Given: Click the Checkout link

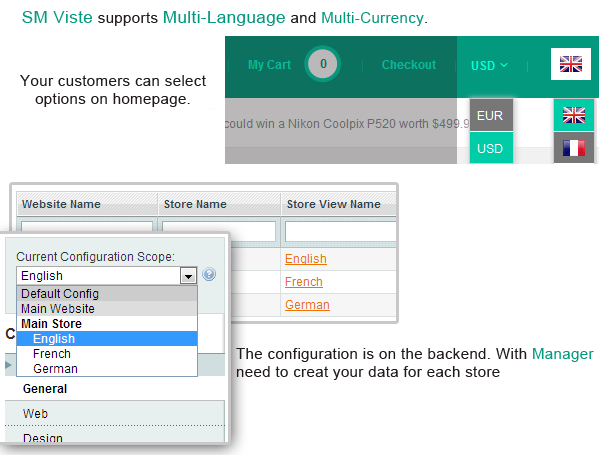Looking at the screenshot, I should [409, 65].
